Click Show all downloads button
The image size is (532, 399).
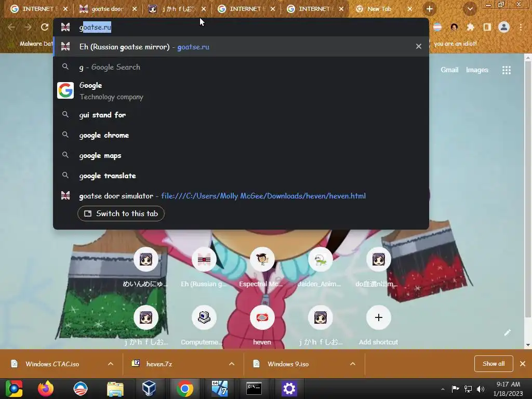click(x=494, y=364)
